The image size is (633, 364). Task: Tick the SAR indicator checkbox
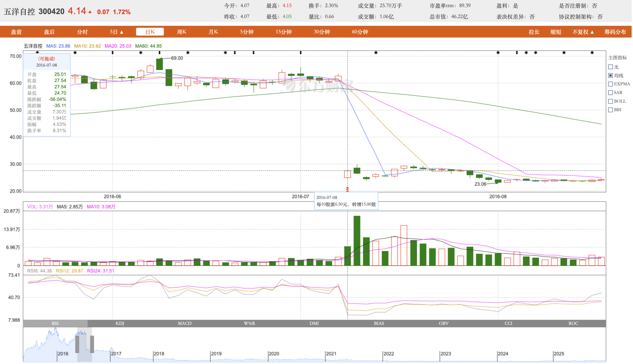point(611,92)
